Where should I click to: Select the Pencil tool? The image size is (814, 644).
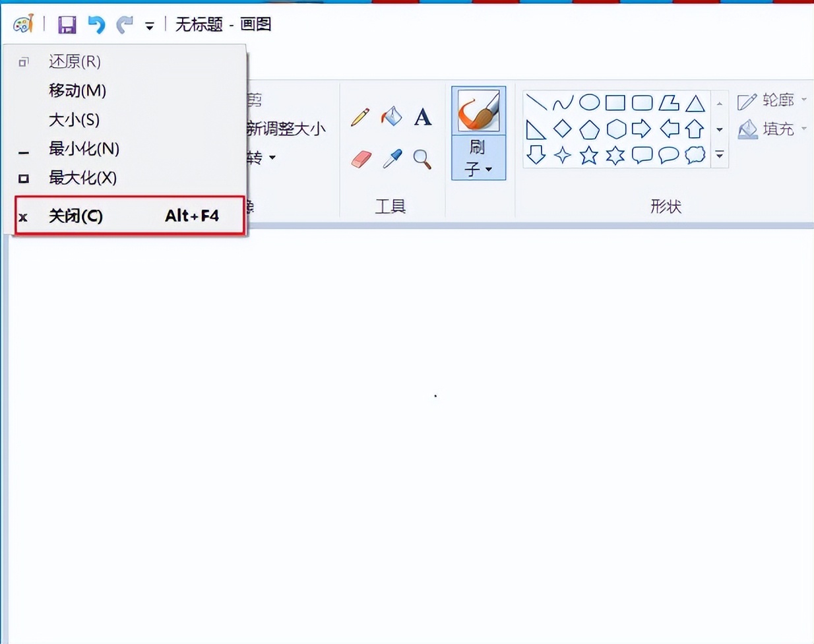click(x=360, y=117)
